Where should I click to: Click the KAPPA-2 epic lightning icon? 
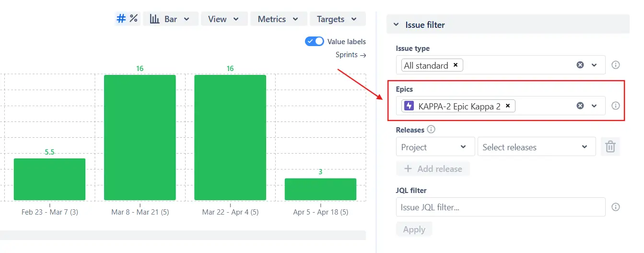tap(409, 106)
